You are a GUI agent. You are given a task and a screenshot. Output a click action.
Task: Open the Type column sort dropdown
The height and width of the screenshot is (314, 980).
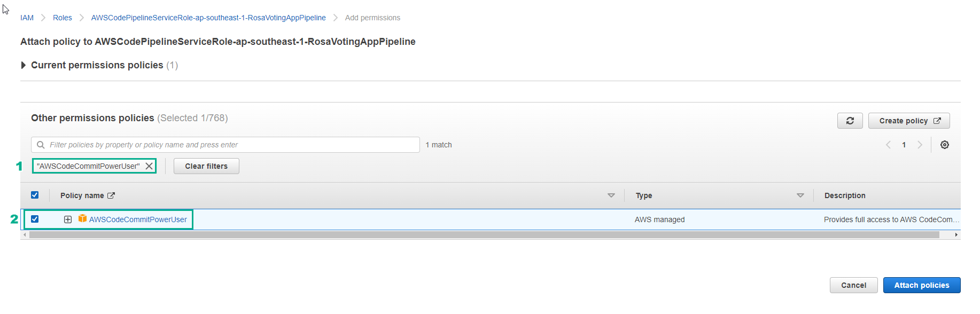[800, 195]
